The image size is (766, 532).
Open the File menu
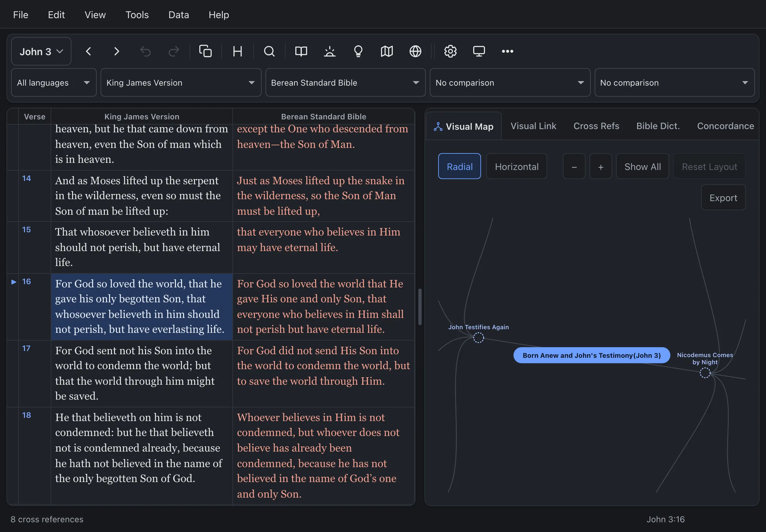[x=21, y=15]
